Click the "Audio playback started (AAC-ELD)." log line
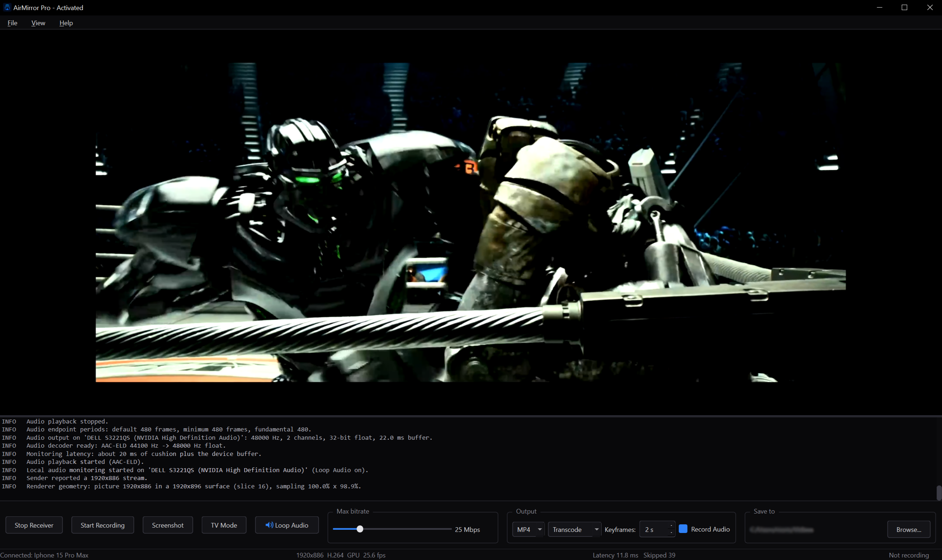This screenshot has width=942, height=560. [x=85, y=462]
